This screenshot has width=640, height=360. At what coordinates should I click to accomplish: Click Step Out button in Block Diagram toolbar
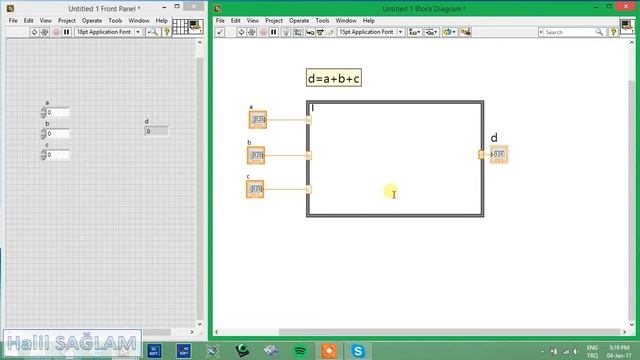pyautogui.click(x=330, y=32)
